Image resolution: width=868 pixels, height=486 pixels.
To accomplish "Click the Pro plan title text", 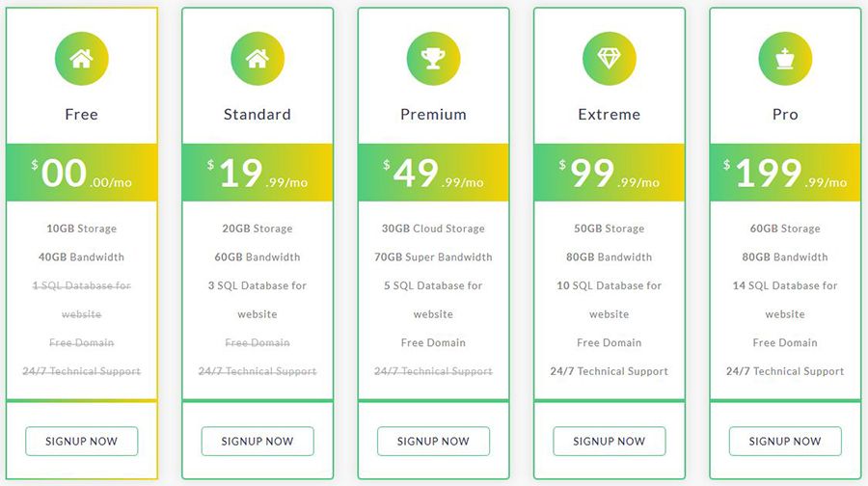I will pos(785,114).
